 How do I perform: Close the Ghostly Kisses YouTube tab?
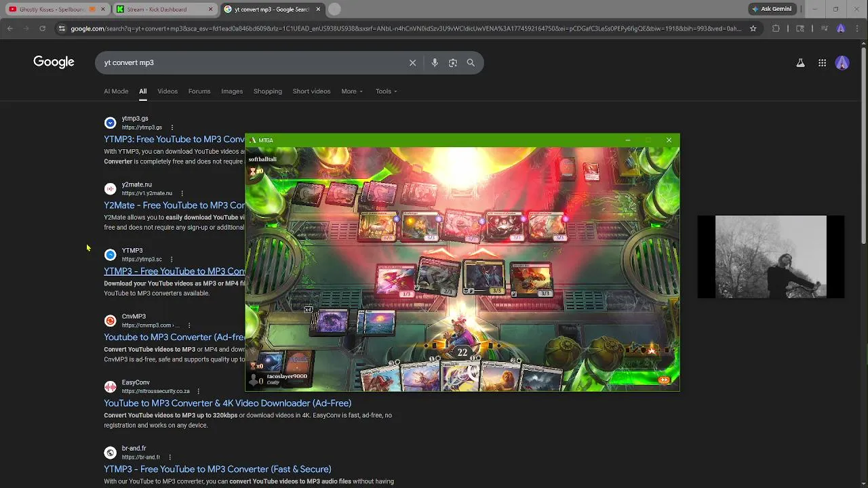[103, 9]
